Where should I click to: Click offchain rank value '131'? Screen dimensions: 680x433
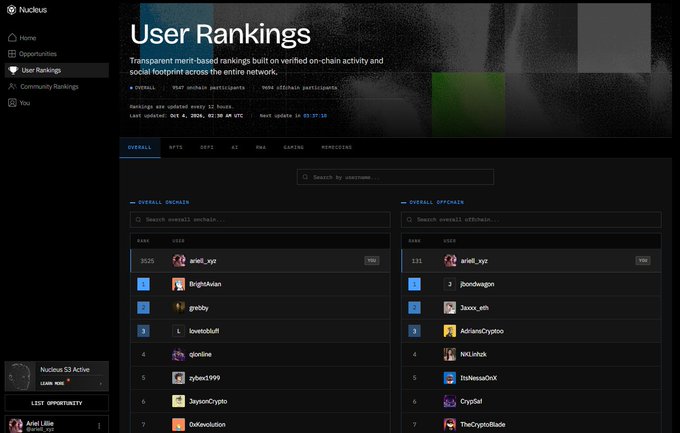[417, 261]
